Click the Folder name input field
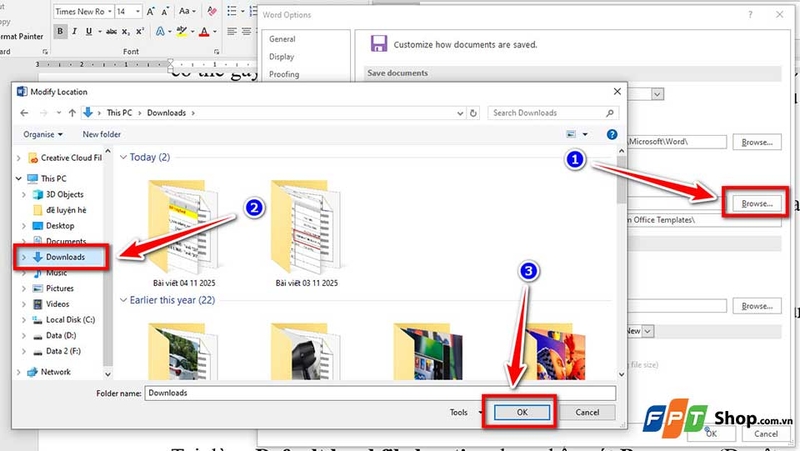Image resolution: width=800 pixels, height=451 pixels. coord(380,393)
